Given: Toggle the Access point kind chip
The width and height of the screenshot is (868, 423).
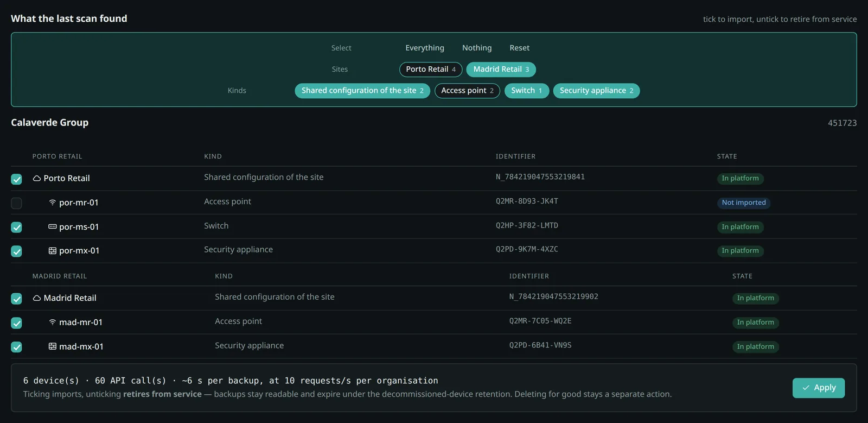Looking at the screenshot, I should pos(467,91).
